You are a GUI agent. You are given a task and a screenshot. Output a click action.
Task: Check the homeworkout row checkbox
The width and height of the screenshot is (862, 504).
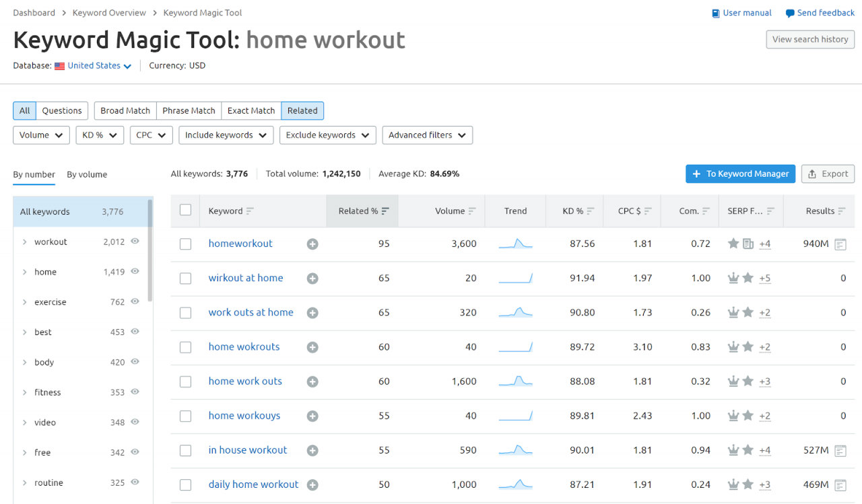pos(186,244)
